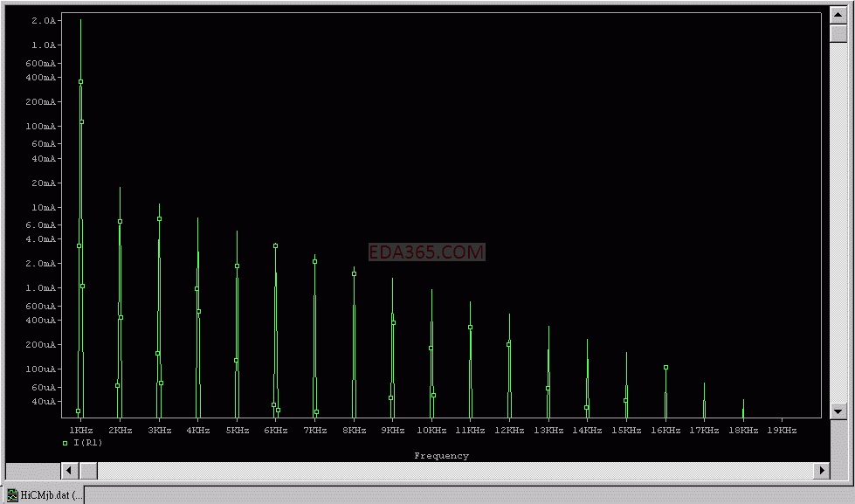Click the I(R1) legend square marker
855x504 pixels.
click(x=65, y=444)
